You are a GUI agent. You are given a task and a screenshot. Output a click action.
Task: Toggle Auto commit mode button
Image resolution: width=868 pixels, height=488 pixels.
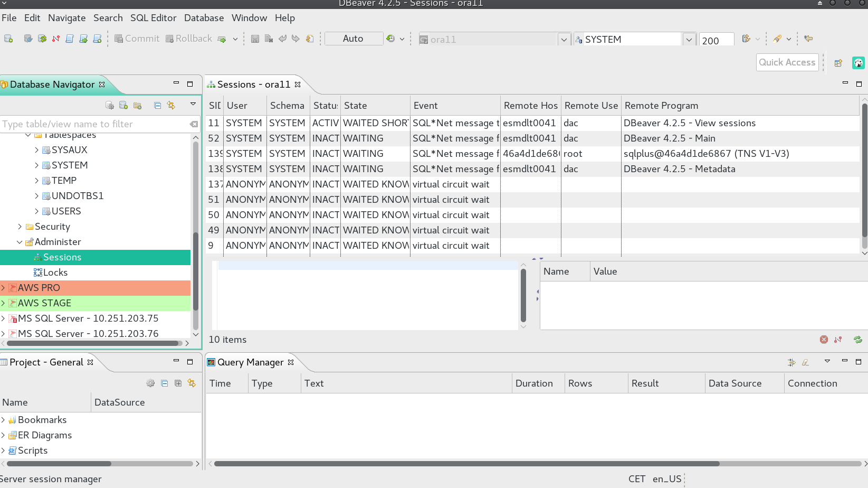(x=353, y=39)
